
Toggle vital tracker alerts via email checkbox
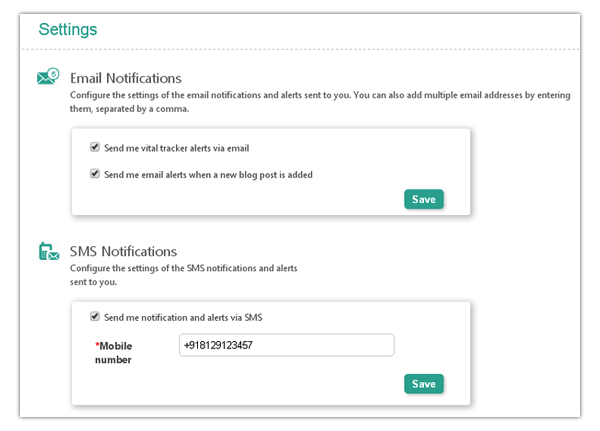[x=95, y=147]
